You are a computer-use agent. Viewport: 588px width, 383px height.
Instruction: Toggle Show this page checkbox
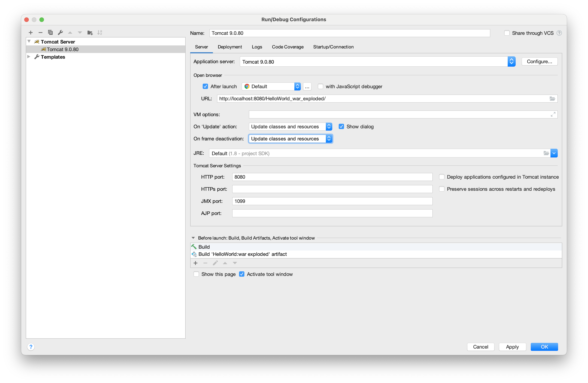pos(196,274)
